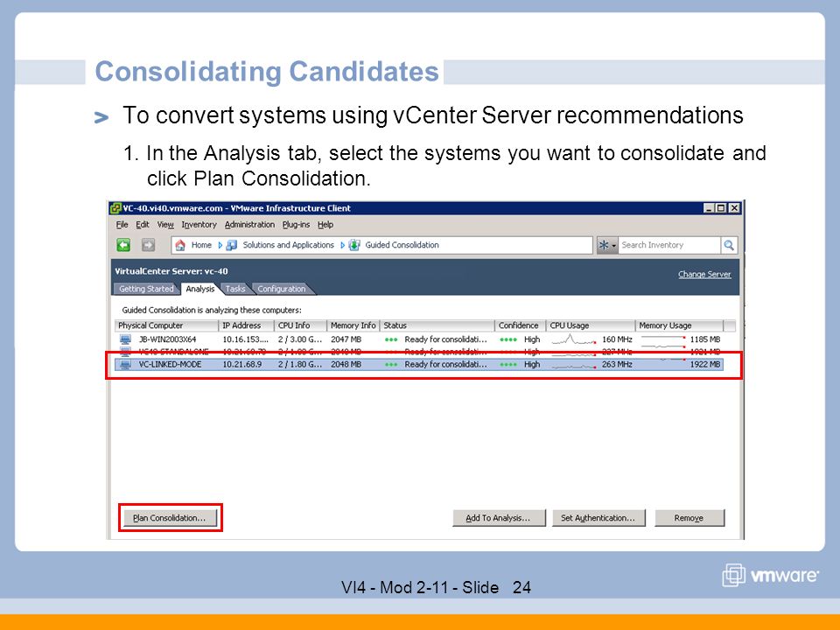Open the File menu
The height and width of the screenshot is (630, 840).
[x=122, y=225]
